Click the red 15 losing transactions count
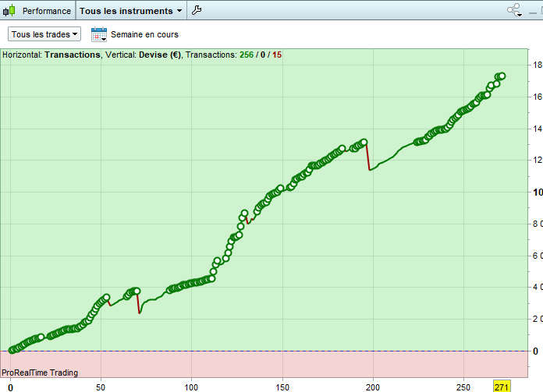Viewport: 543px width, 392px height. click(x=277, y=55)
